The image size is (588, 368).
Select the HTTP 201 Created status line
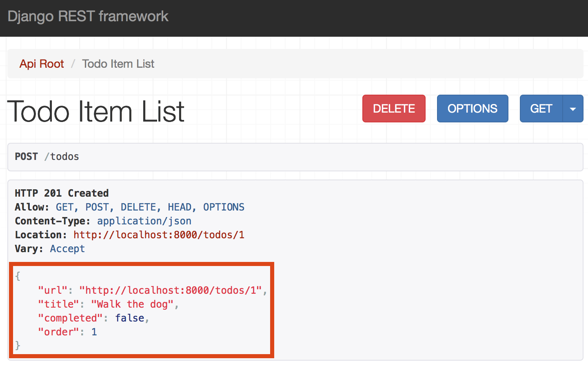[62, 193]
